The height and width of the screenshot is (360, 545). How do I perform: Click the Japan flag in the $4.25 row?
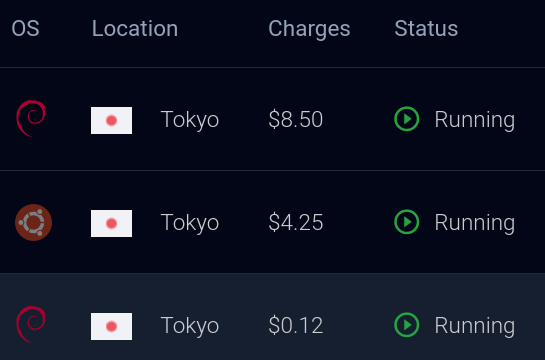[111, 223]
